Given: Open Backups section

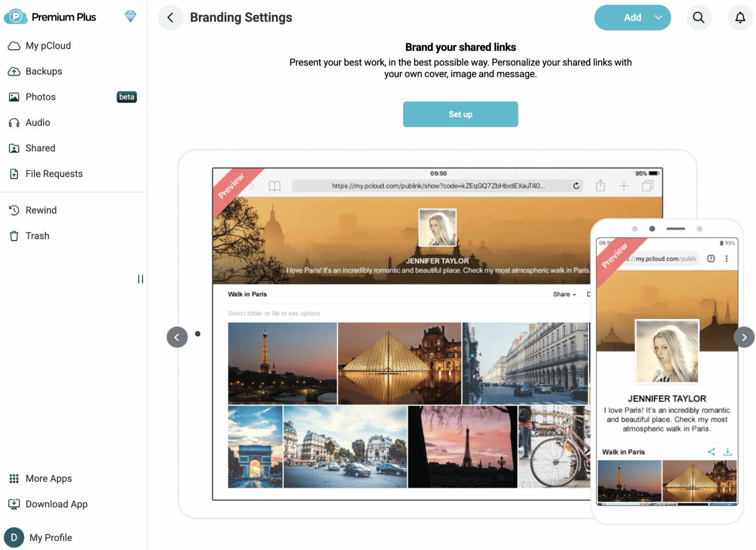Looking at the screenshot, I should click(43, 71).
